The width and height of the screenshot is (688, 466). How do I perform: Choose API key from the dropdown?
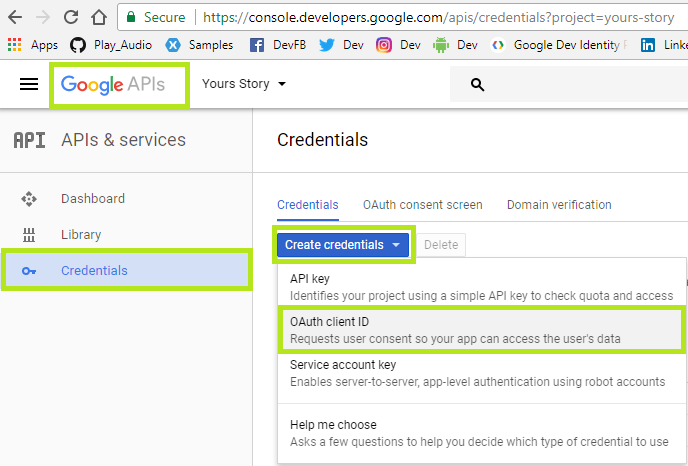[x=482, y=287]
